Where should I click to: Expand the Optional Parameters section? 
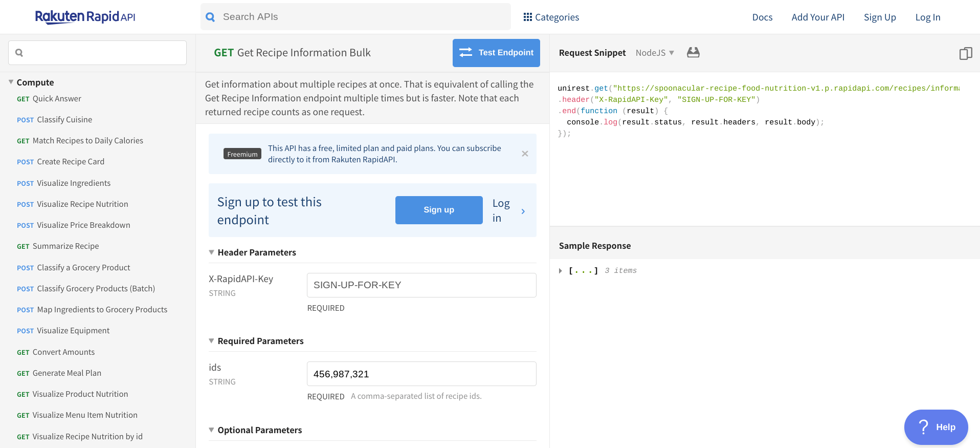tap(211, 430)
